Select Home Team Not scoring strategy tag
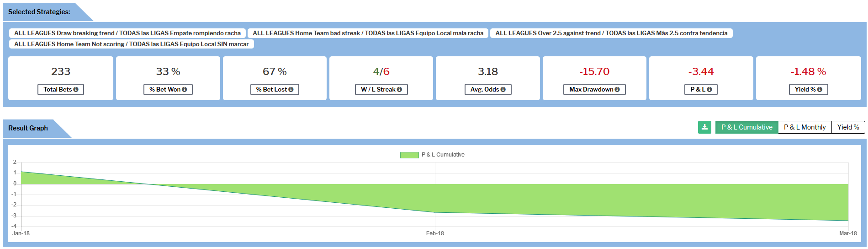The width and height of the screenshot is (868, 249). (132, 44)
